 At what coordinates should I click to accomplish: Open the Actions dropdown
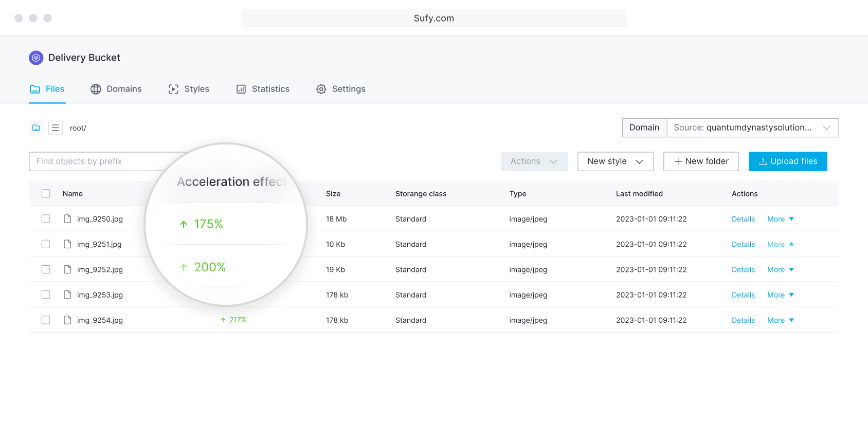[x=534, y=161]
